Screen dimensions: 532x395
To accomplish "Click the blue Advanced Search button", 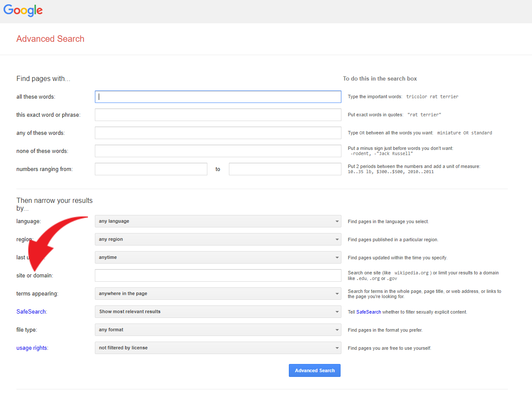I will tap(315, 370).
